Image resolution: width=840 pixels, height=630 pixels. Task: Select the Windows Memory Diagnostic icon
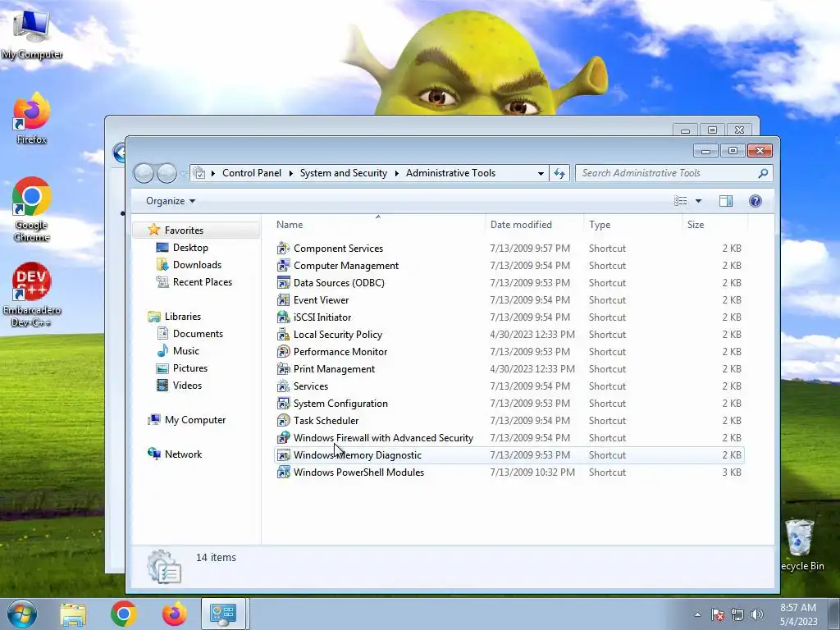[x=283, y=455]
